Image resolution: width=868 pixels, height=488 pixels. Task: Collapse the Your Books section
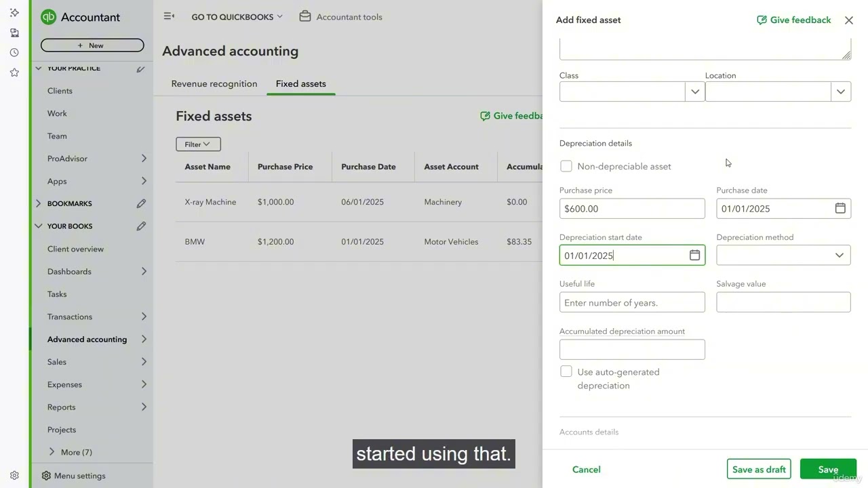point(39,226)
